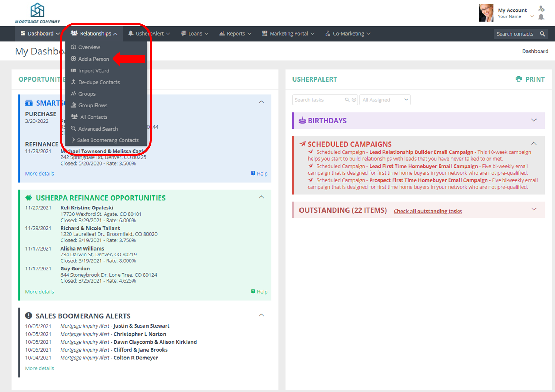The height and width of the screenshot is (392, 555).
Task: Expand the Outstanding items section
Action: [534, 209]
